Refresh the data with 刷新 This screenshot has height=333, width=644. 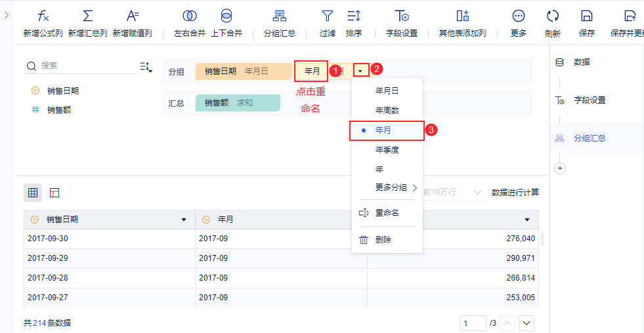click(552, 17)
